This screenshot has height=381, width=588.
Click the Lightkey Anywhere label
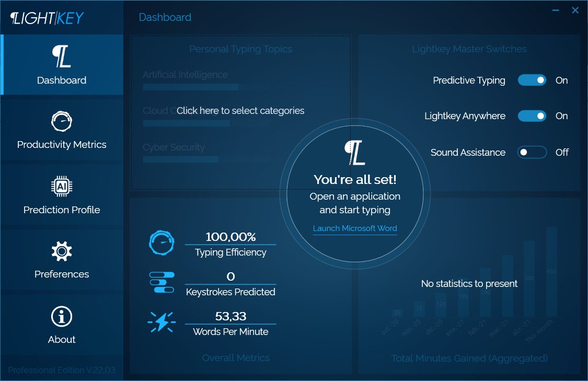click(x=465, y=116)
